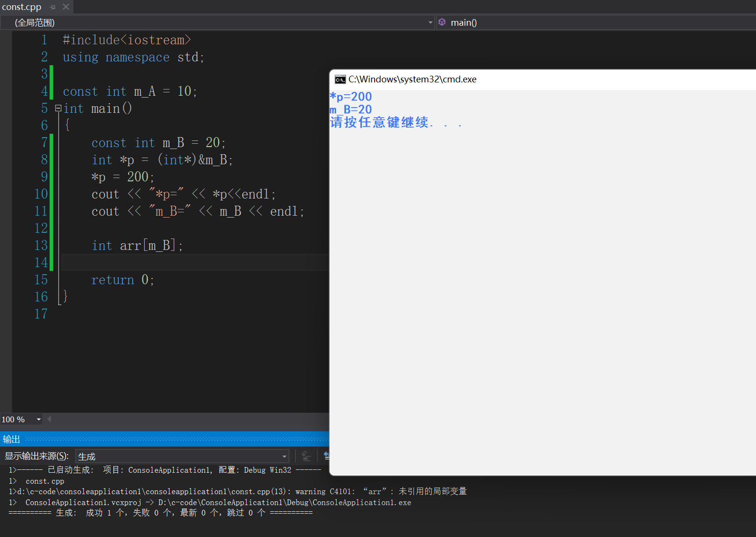The image size is (756, 537).
Task: Click the cmd.exe window title text
Action: (x=412, y=79)
